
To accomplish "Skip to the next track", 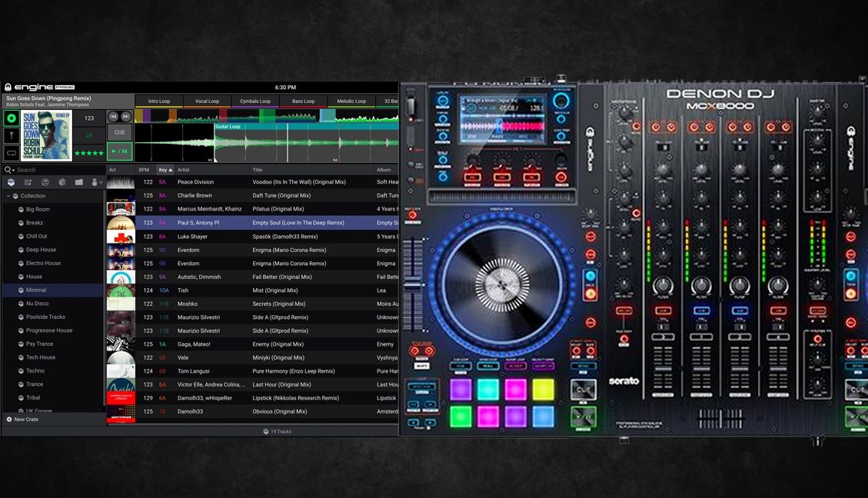I will [125, 116].
